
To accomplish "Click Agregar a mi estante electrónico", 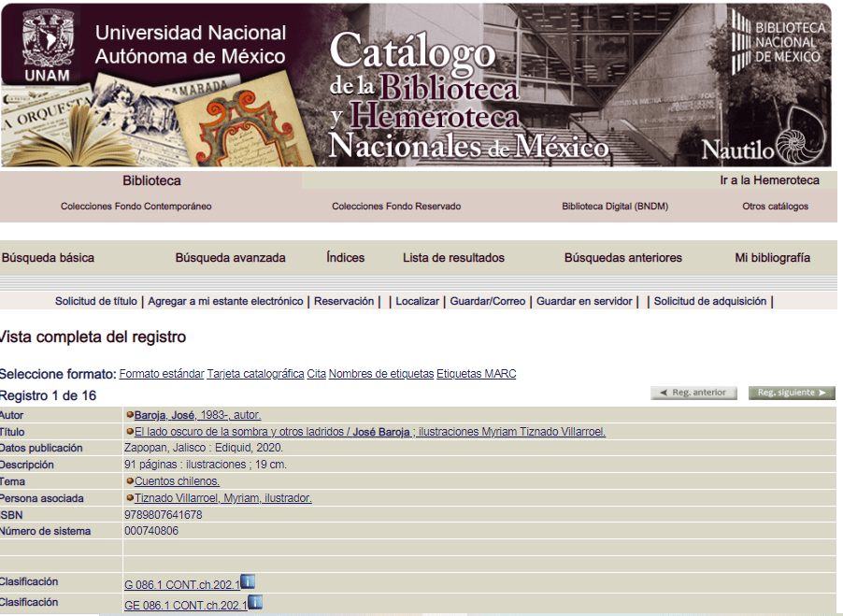I will pos(225,301).
